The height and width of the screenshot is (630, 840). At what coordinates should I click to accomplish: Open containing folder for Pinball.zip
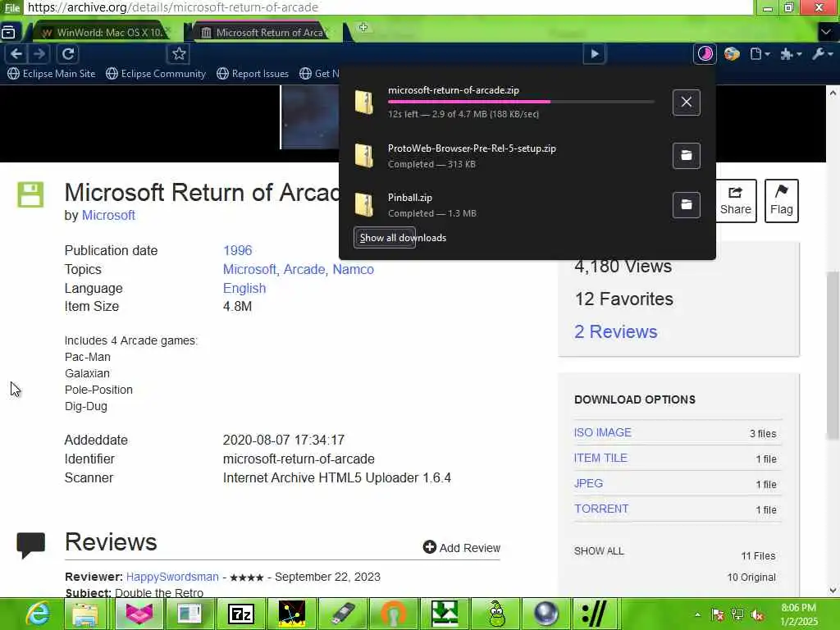coord(687,204)
